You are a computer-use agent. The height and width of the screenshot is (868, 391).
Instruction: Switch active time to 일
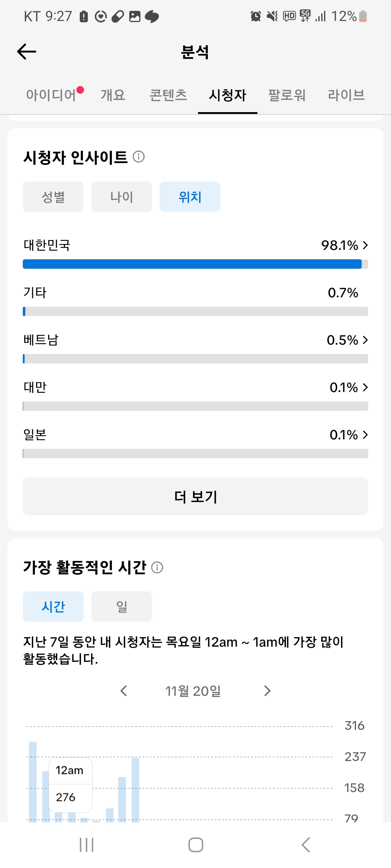[122, 607]
